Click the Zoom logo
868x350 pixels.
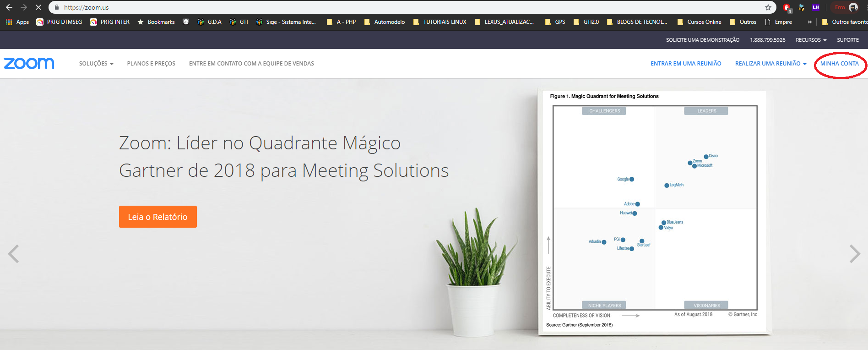(29, 63)
